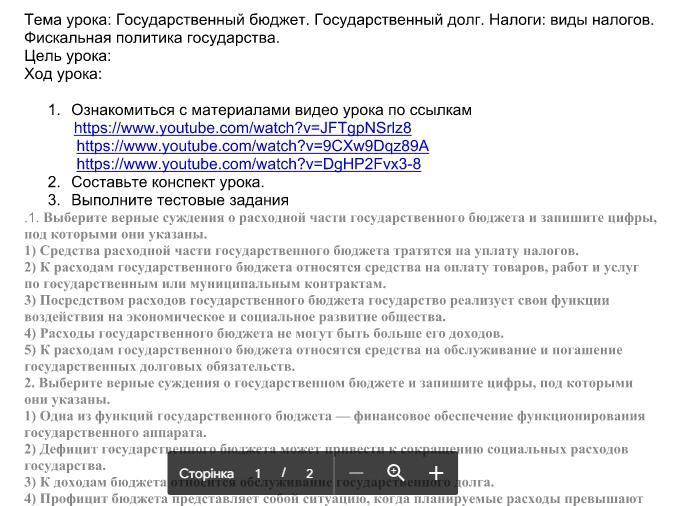Click 'Фискальная политика государства.' line

tap(152, 38)
